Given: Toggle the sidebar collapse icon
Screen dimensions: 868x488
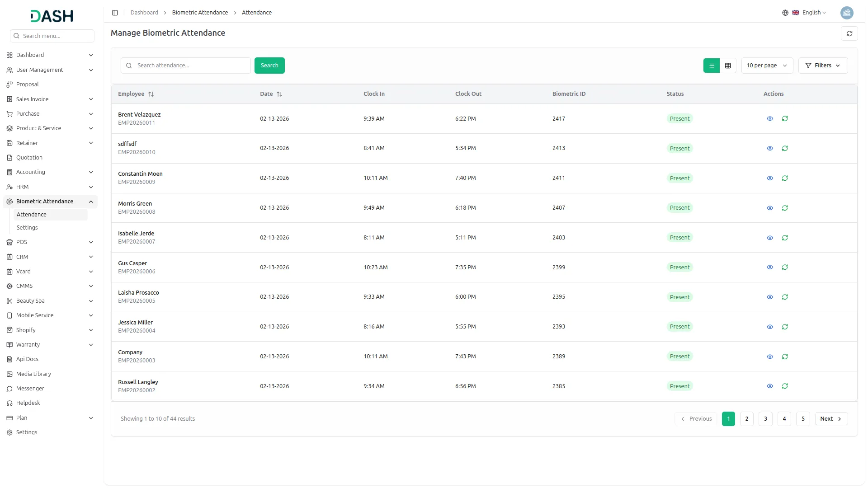Looking at the screenshot, I should (x=115, y=13).
